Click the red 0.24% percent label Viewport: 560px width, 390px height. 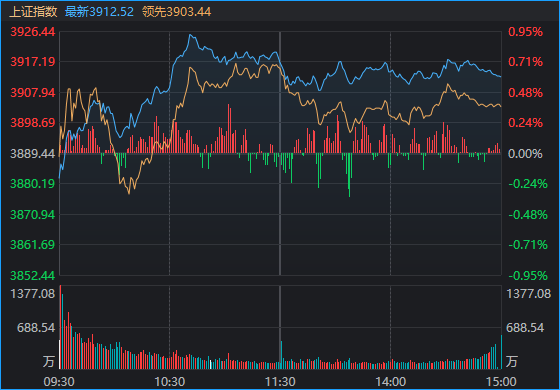click(525, 123)
